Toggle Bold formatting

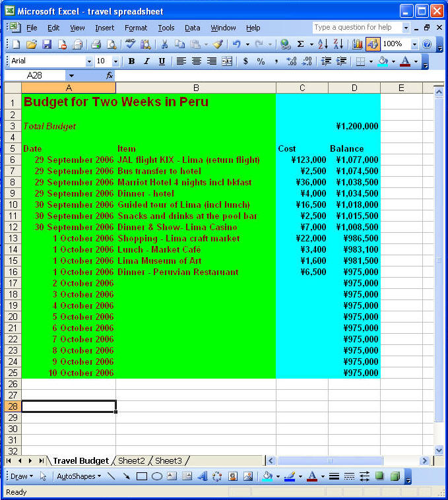(x=131, y=61)
